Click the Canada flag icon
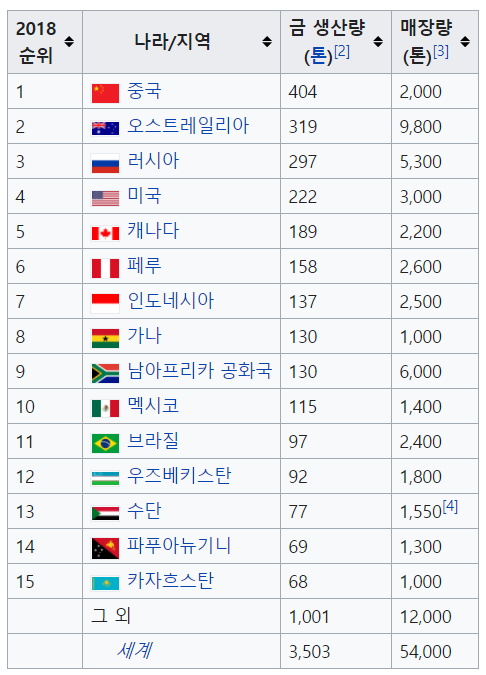486x675 pixels. [105, 233]
